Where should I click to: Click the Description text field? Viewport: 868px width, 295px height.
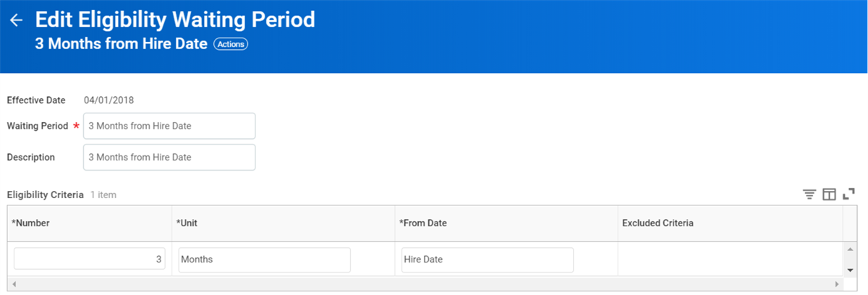coord(169,157)
